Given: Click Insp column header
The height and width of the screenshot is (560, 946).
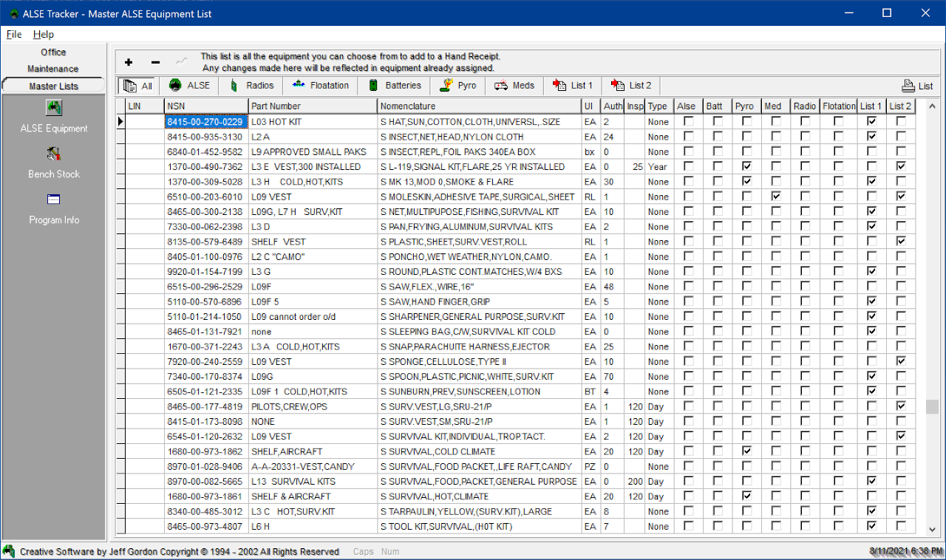Looking at the screenshot, I should [635, 106].
